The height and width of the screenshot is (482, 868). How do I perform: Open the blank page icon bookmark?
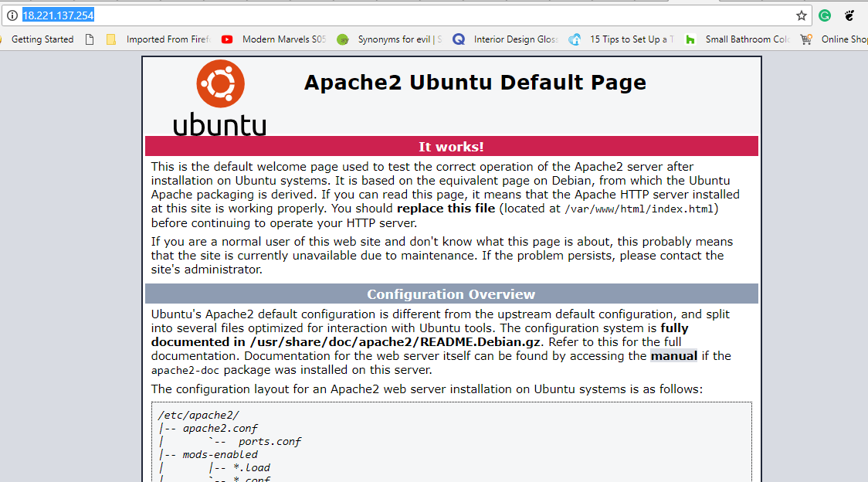[x=90, y=39]
